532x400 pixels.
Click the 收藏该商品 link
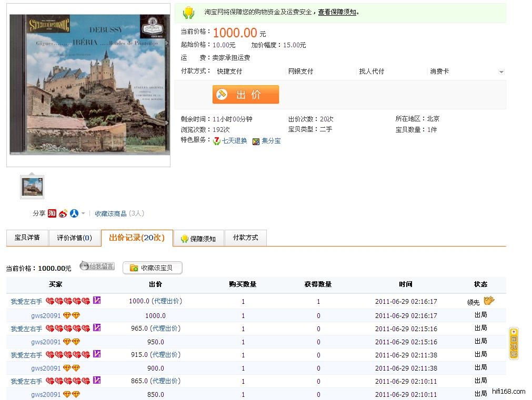pyautogui.click(x=111, y=213)
